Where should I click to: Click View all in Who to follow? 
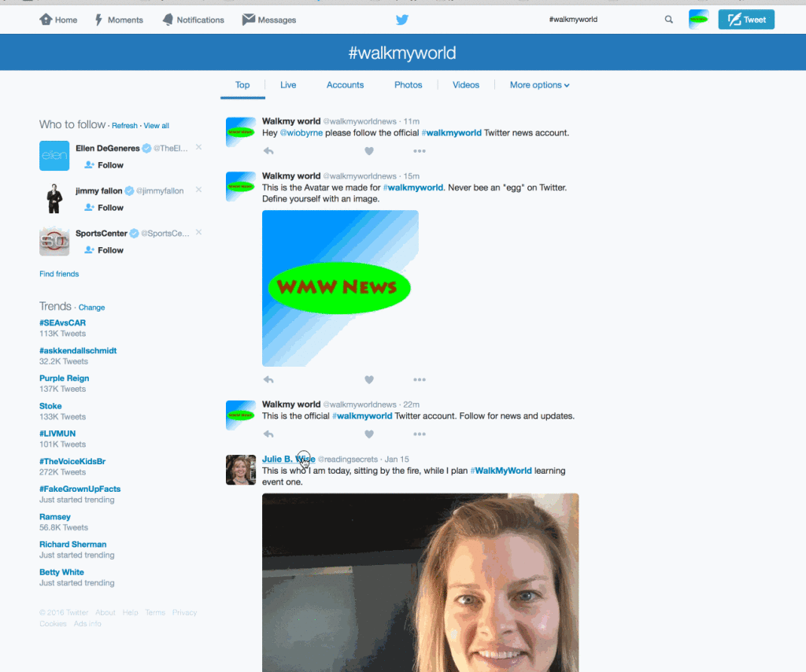tap(157, 125)
